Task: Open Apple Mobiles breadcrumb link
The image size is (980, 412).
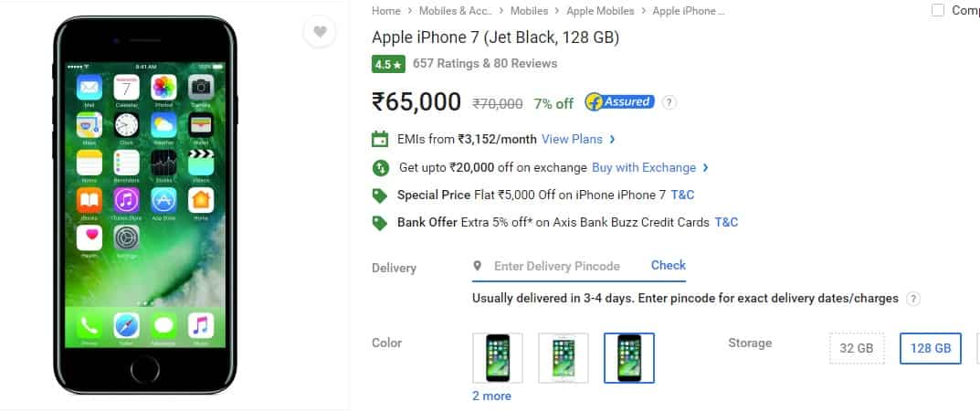Action: [x=600, y=11]
